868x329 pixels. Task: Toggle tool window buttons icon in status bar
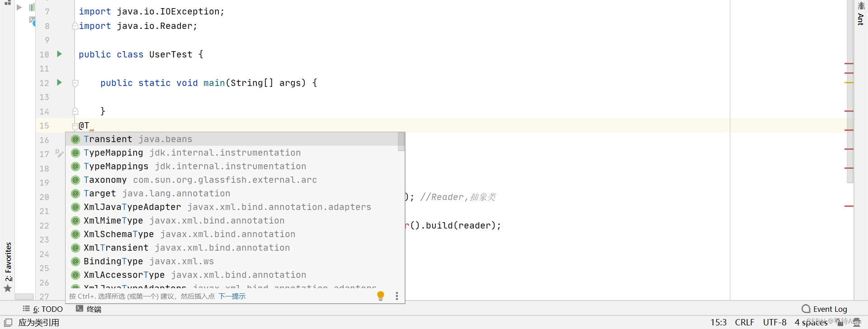(x=8, y=322)
